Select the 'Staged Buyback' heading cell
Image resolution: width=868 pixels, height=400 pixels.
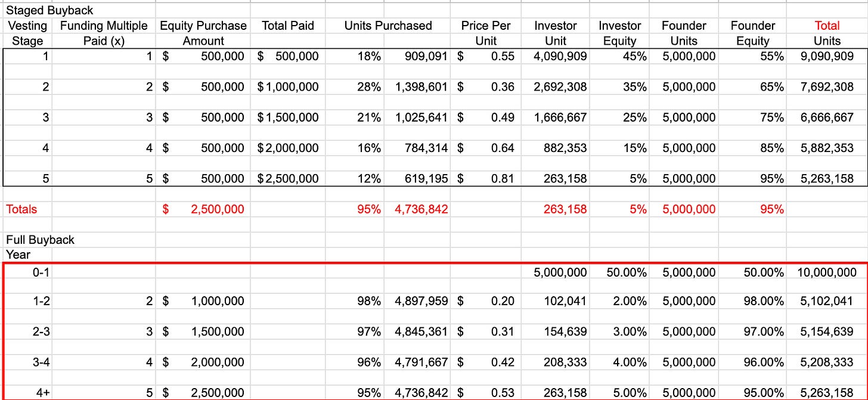click(x=49, y=10)
